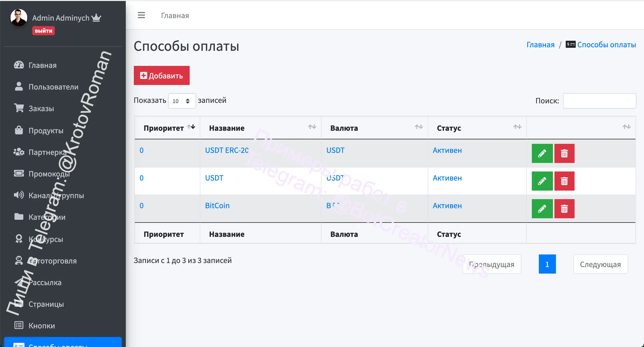Delete the USDT ERC-20 payment method
Viewport: 644px width, 347px height.
(564, 153)
